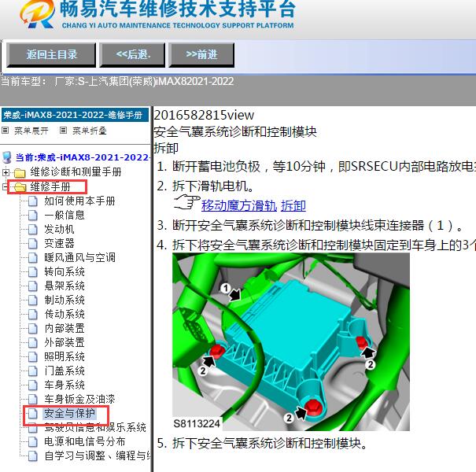Viewport: 476px width, 472px height.
Task: Open the 变速器 section
Action: [59, 243]
